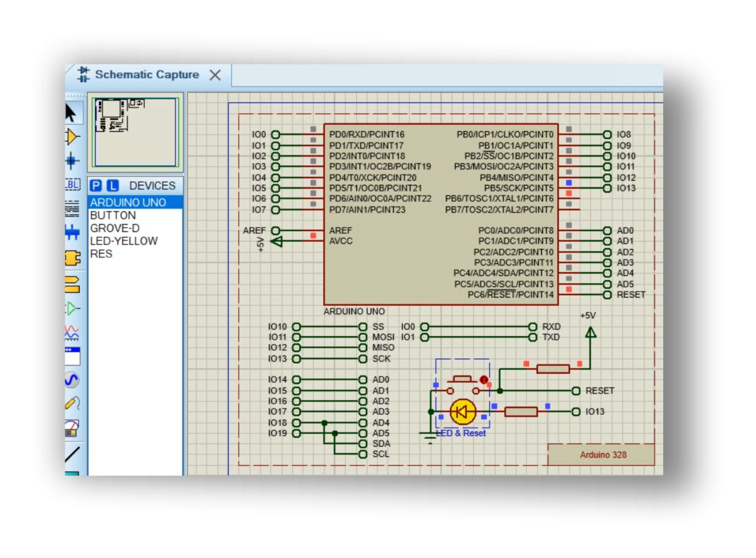Image resolution: width=756 pixels, height=558 pixels.
Task: Click the yellow LED component
Action: [463, 412]
